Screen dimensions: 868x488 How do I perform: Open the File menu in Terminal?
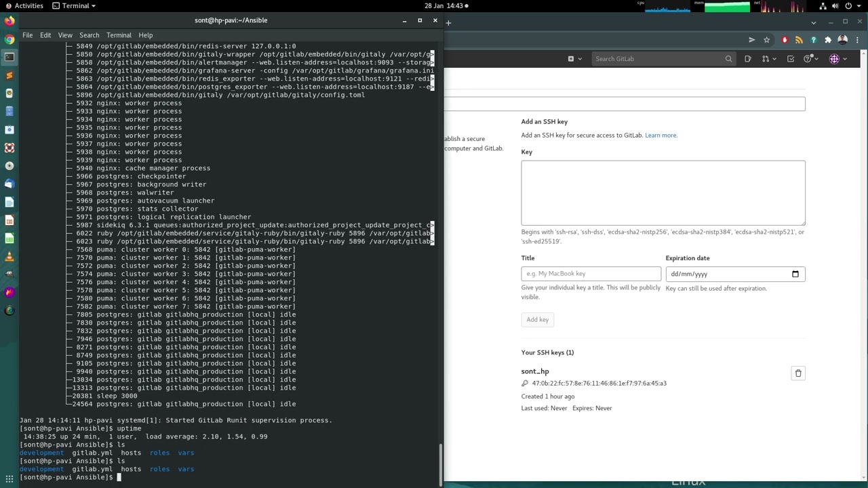pos(27,35)
